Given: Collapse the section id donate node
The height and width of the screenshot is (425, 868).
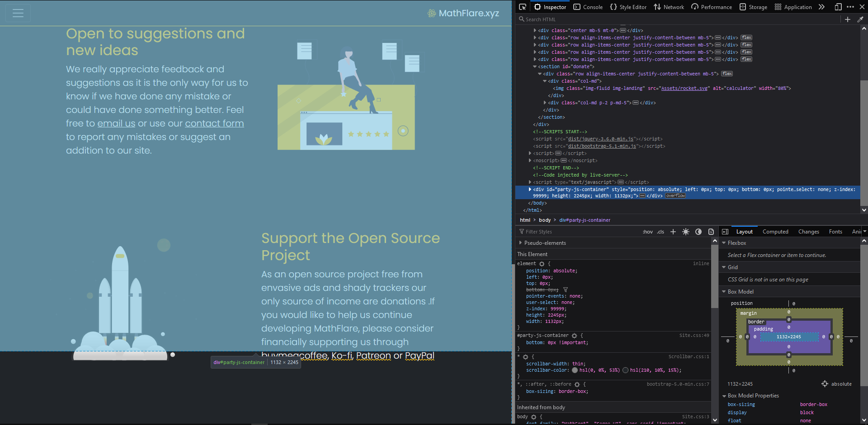Looking at the screenshot, I should [x=535, y=66].
